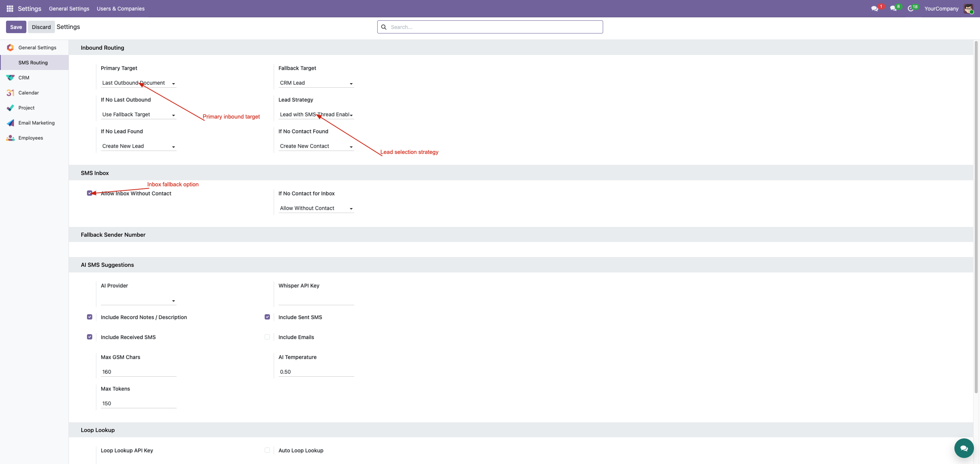
Task: Click the Max GSM Chars field
Action: (x=138, y=372)
